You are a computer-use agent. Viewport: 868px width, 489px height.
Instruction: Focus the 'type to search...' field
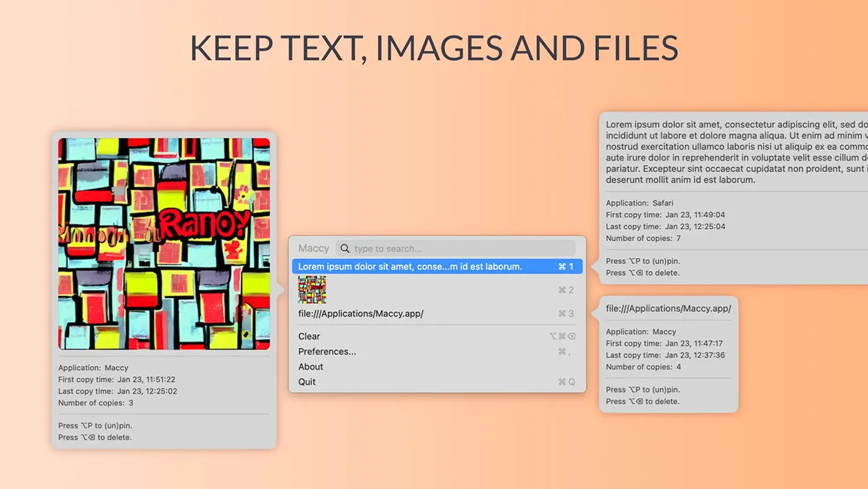click(459, 248)
